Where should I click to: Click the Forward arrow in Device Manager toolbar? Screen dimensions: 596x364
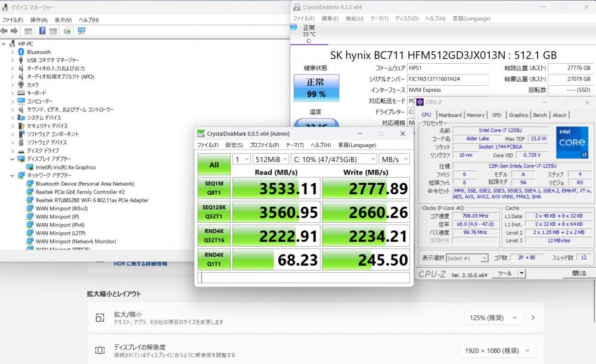click(14, 31)
